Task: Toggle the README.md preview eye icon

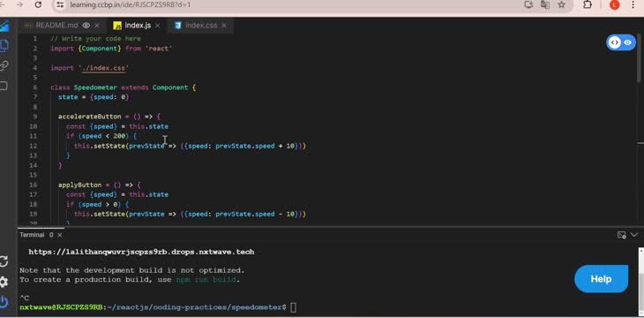Action: 86,26
